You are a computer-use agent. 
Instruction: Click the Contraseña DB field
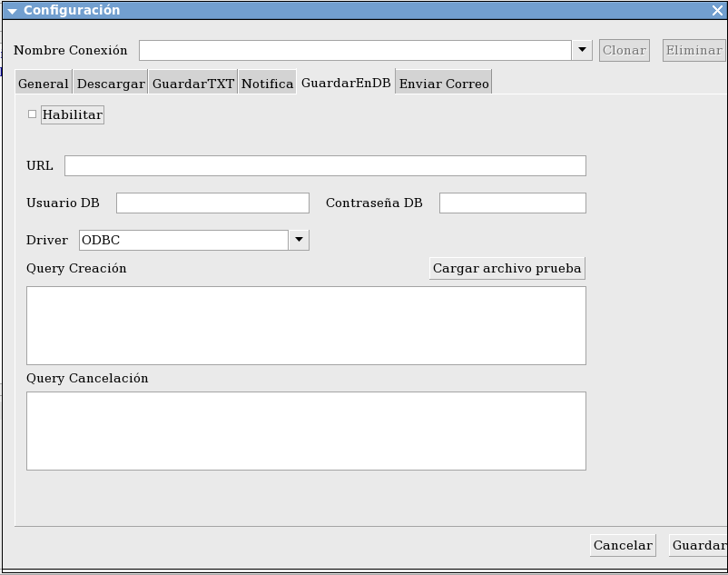pyautogui.click(x=512, y=203)
